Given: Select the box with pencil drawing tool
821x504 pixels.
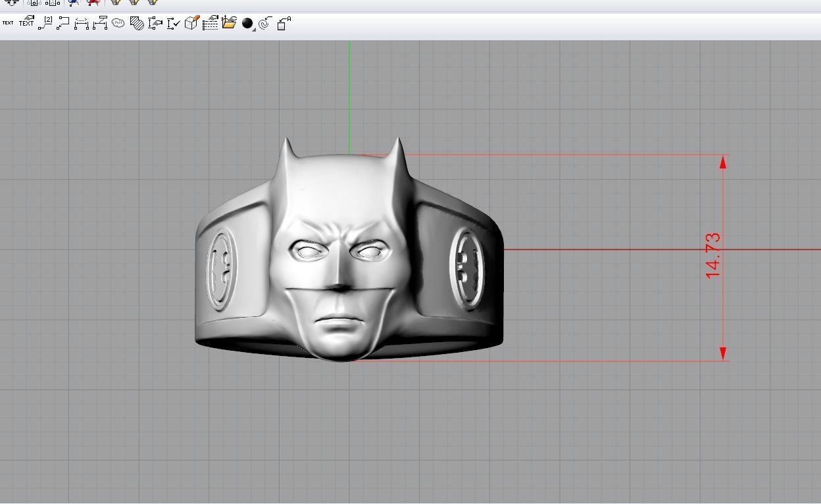Looking at the screenshot, I should coord(191,23).
